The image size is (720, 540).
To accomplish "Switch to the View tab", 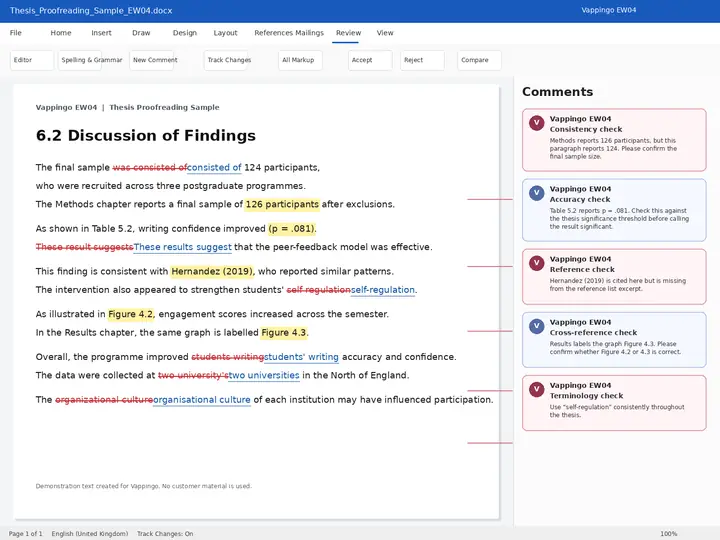I will [x=385, y=33].
